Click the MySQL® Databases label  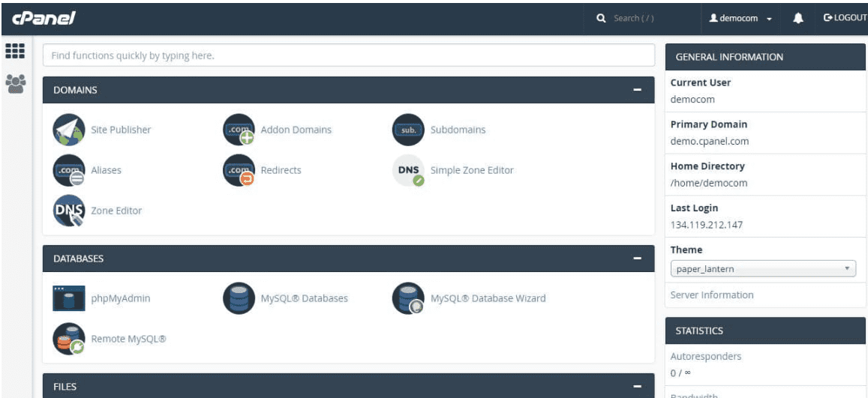coord(304,298)
